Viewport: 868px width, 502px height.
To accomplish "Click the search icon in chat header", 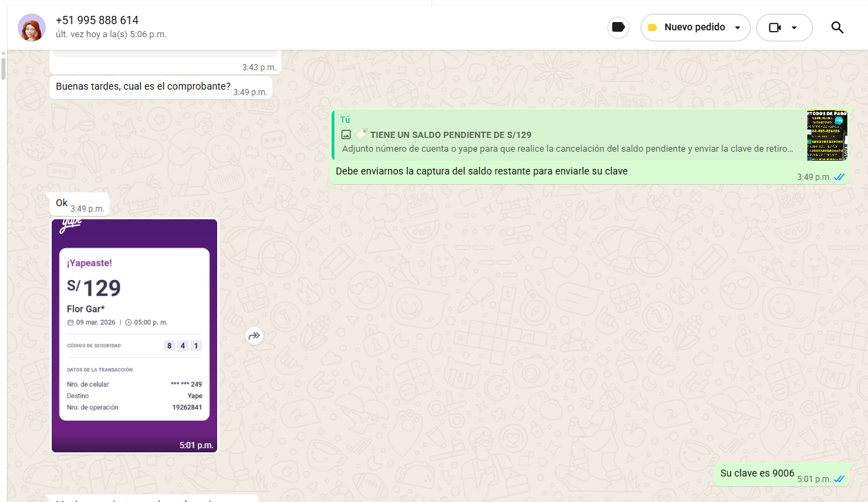I will [837, 28].
